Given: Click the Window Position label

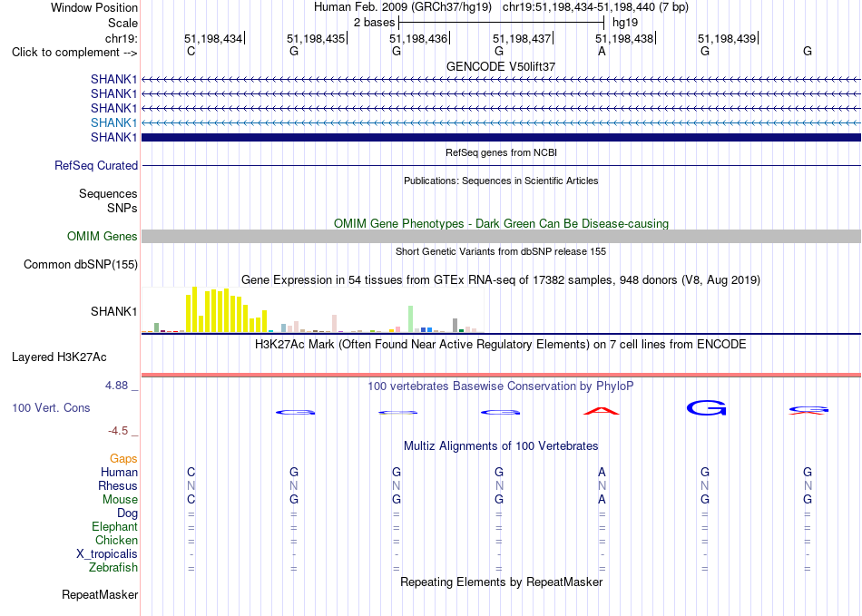Looking at the screenshot, I should [94, 7].
